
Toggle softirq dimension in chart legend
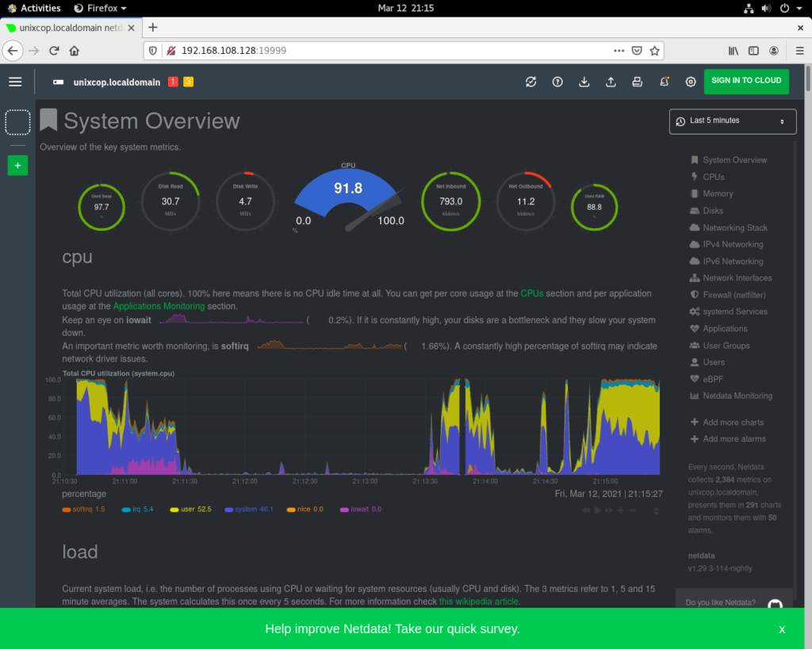83,510
